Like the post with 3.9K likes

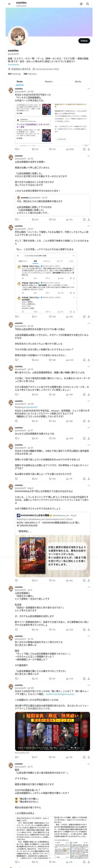(x=52, y=149)
